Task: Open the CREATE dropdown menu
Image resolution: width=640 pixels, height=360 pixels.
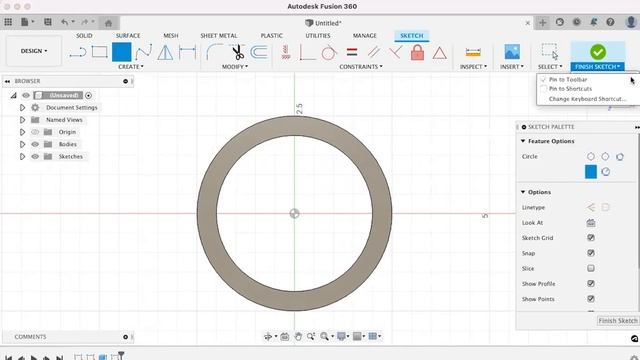Action: (x=131, y=67)
